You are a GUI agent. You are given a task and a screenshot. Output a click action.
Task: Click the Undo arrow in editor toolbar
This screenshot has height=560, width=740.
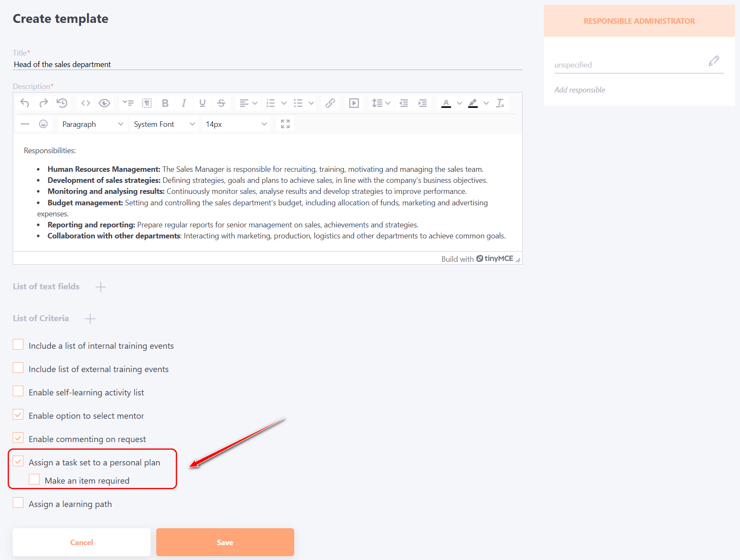[25, 103]
